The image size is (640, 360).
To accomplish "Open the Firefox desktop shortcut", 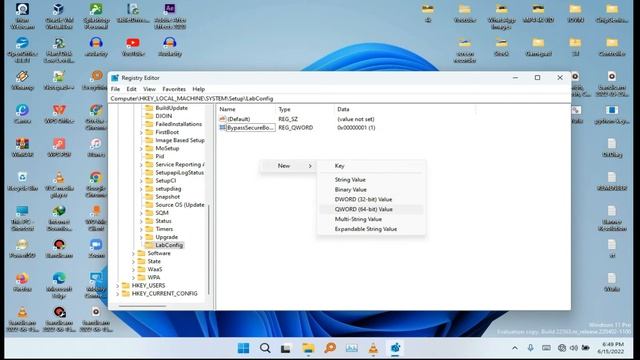I will (22, 281).
